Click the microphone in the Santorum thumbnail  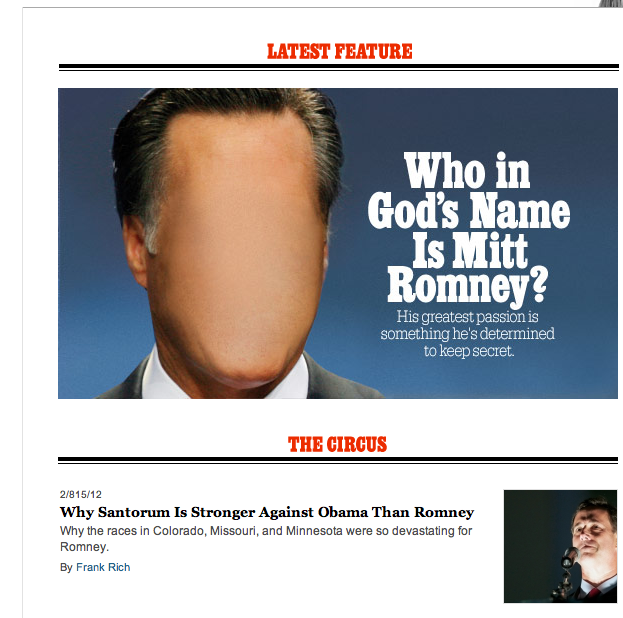click(569, 558)
